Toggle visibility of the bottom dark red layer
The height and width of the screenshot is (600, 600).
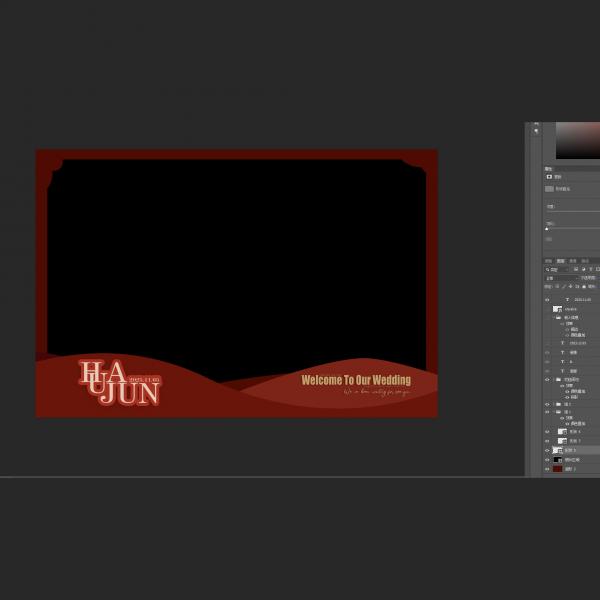point(547,469)
